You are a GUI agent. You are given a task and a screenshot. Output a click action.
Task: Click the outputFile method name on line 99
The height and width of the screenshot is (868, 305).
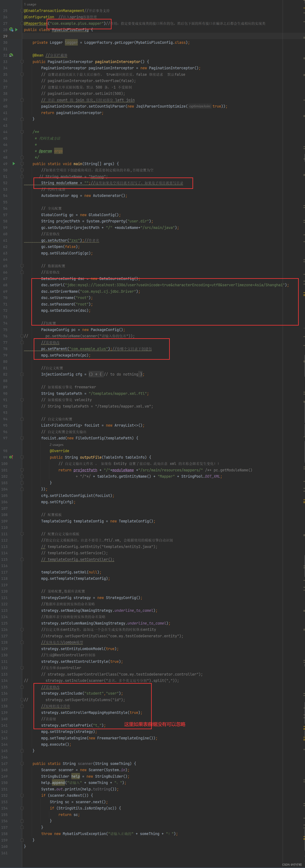click(x=91, y=457)
